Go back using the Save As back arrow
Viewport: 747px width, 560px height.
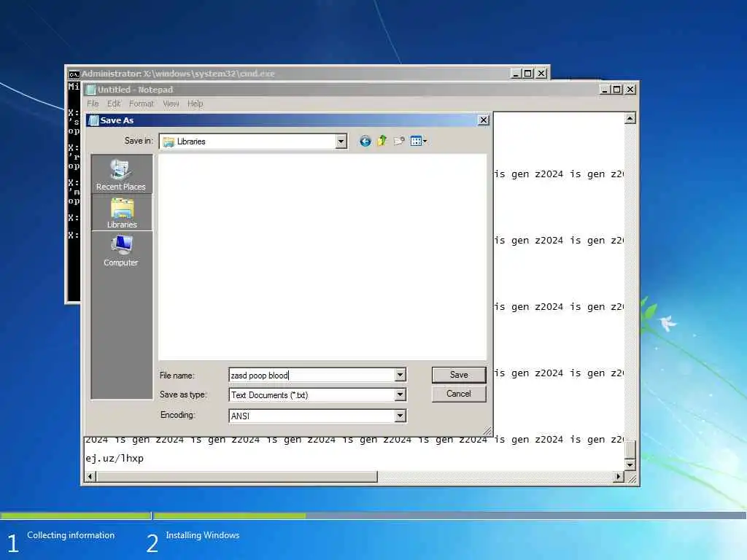point(365,141)
